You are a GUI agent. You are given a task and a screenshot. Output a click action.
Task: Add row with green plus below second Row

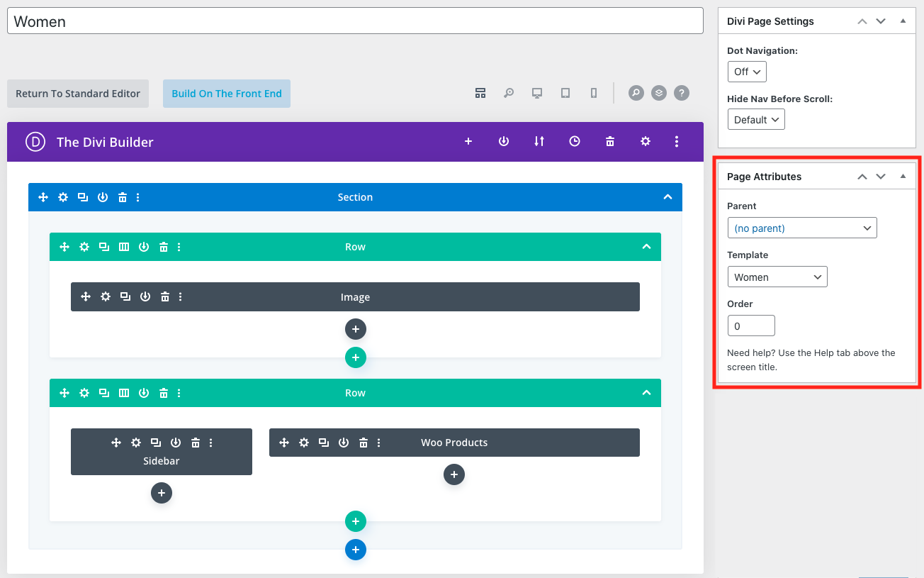click(x=356, y=521)
